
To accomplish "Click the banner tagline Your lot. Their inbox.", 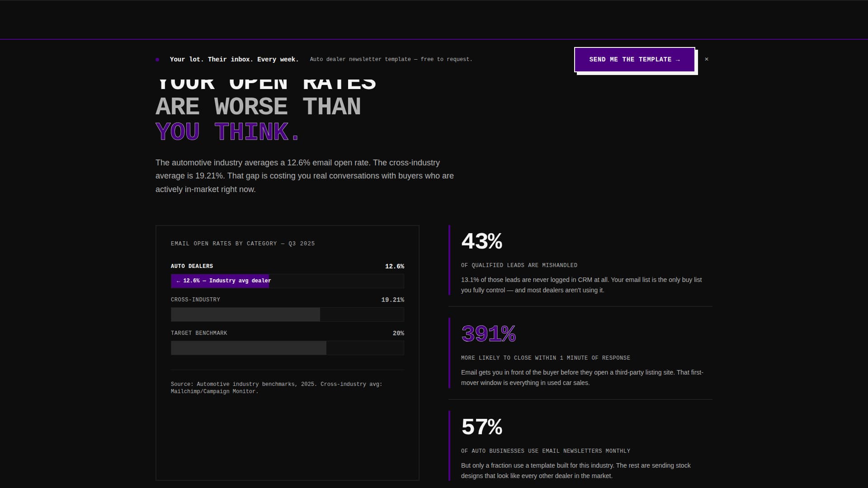I will (234, 59).
